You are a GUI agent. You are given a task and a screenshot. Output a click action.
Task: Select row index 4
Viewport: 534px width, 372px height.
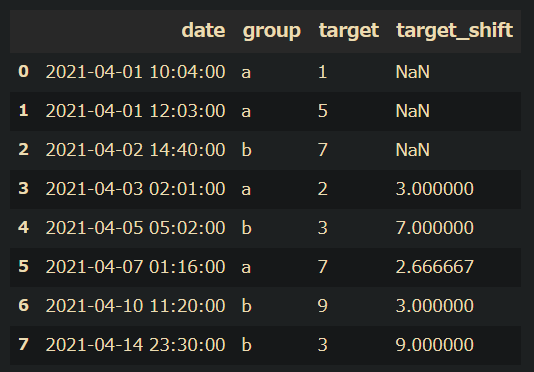[x=23, y=227]
